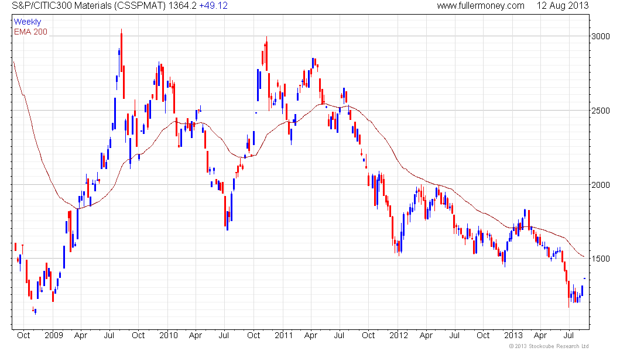Click the '© 2013 Stockcube Research Ltd' copyright text
Viewport: 644px width, 351px height.
(x=549, y=346)
